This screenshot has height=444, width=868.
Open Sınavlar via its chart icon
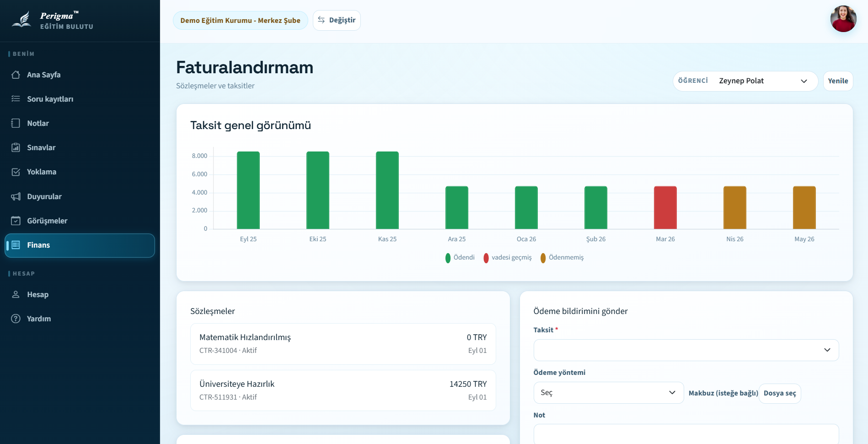(x=16, y=147)
